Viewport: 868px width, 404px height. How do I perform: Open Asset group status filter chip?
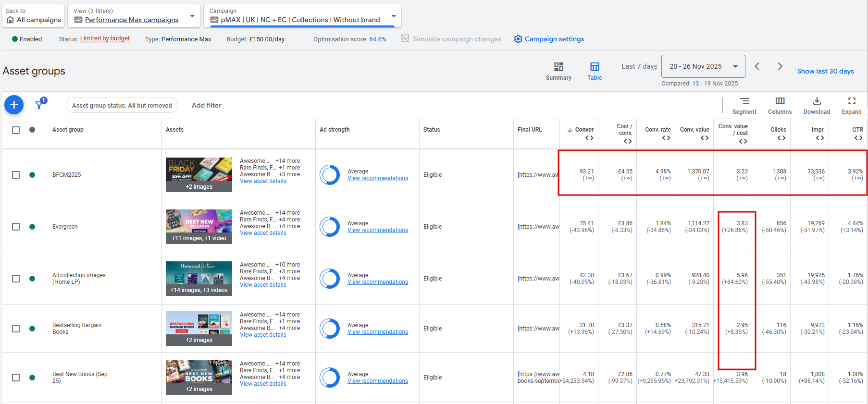(122, 105)
